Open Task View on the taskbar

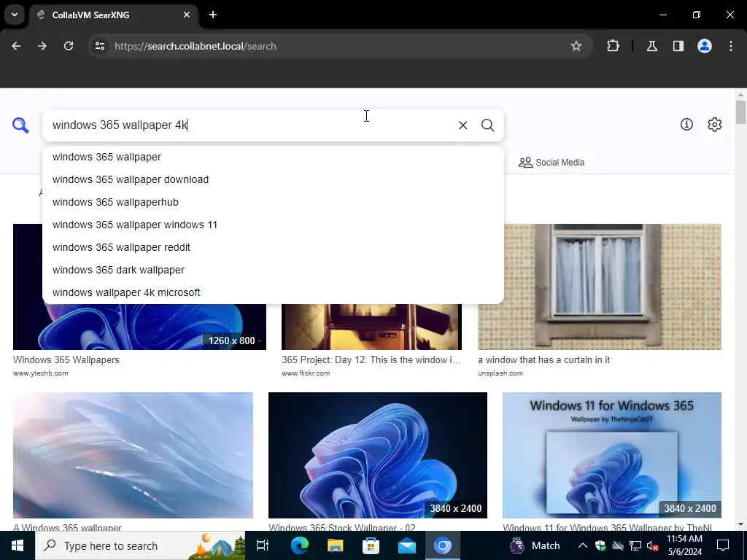(x=263, y=545)
